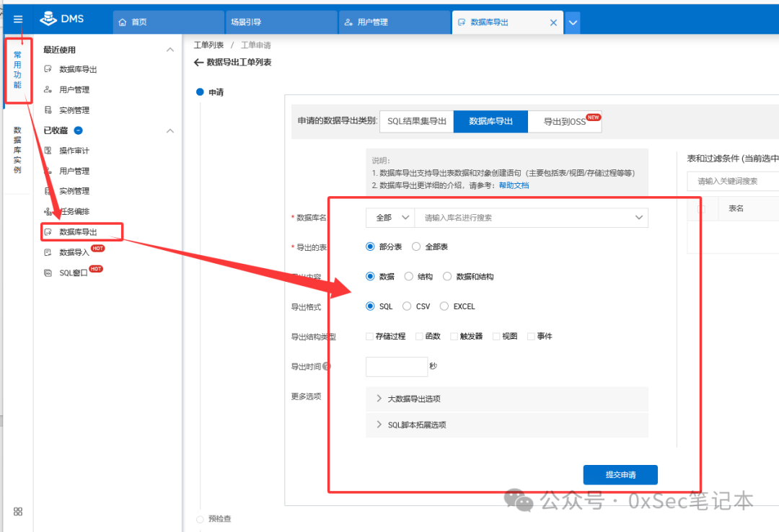Choose EXCEL export format
The image size is (779, 532).
(444, 306)
